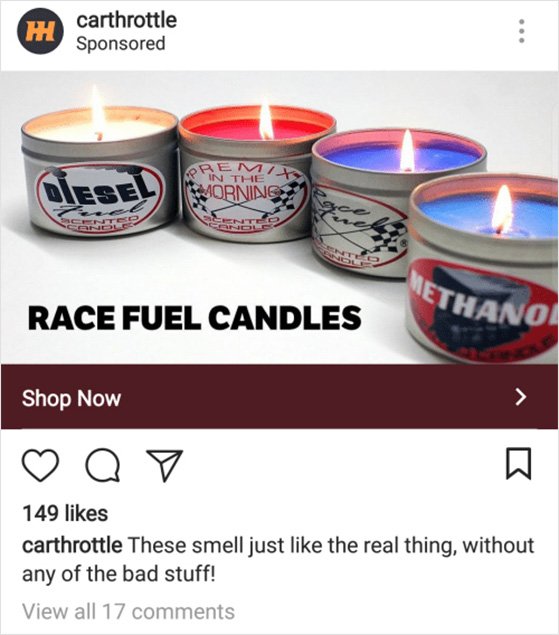Open carthrottle name in caption

(x=72, y=545)
